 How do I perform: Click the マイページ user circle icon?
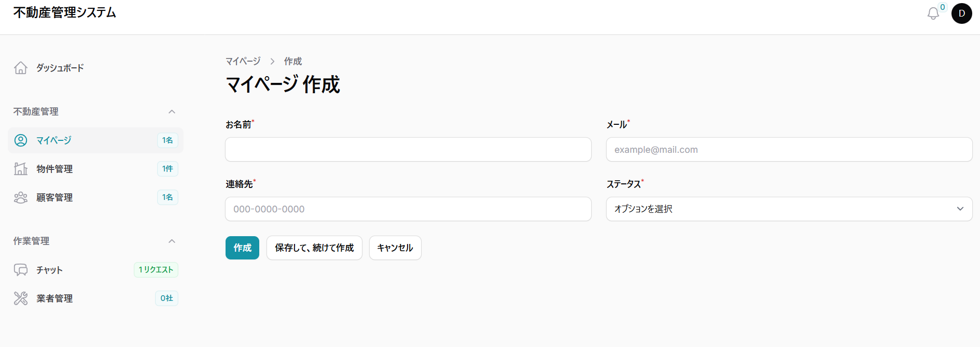click(x=21, y=140)
